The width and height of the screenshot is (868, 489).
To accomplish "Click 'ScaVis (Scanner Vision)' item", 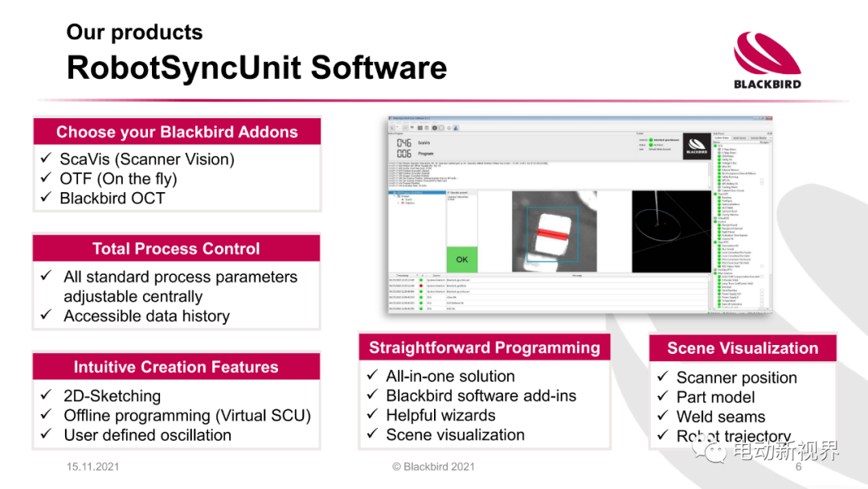I will (x=147, y=159).
